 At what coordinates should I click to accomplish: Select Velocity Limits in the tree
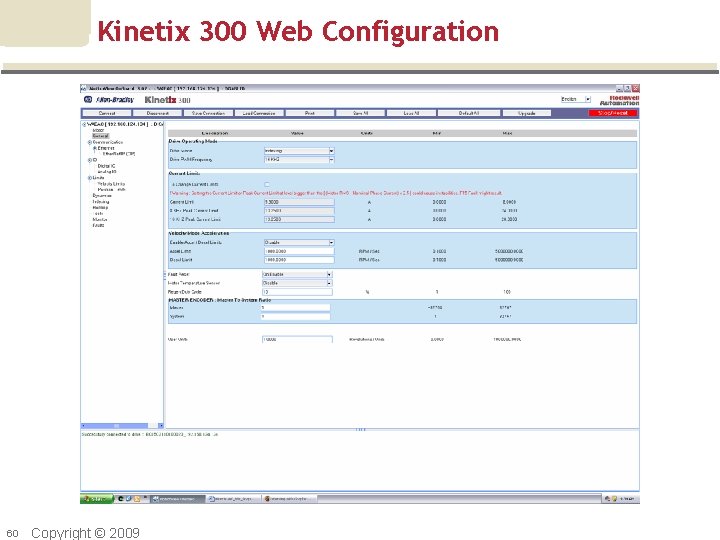pos(111,184)
